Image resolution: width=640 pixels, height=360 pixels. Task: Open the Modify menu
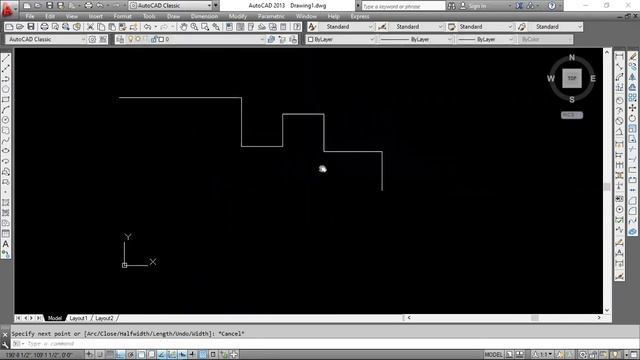pyautogui.click(x=238, y=16)
